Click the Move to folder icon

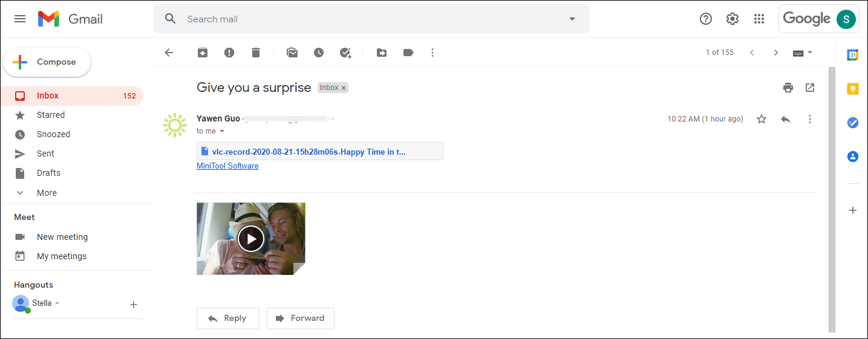(382, 53)
